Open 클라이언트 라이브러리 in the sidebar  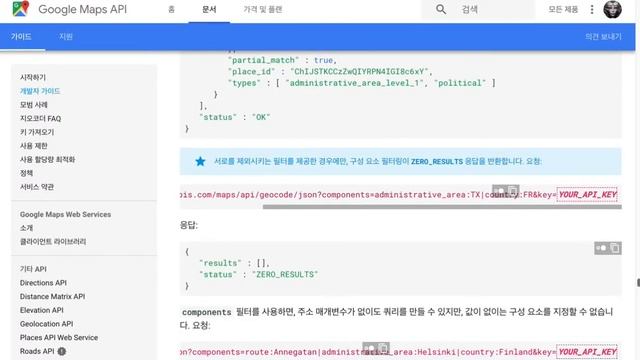tap(53, 242)
